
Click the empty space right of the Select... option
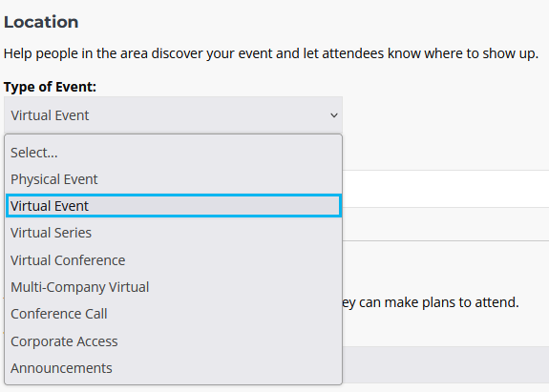(x=200, y=153)
